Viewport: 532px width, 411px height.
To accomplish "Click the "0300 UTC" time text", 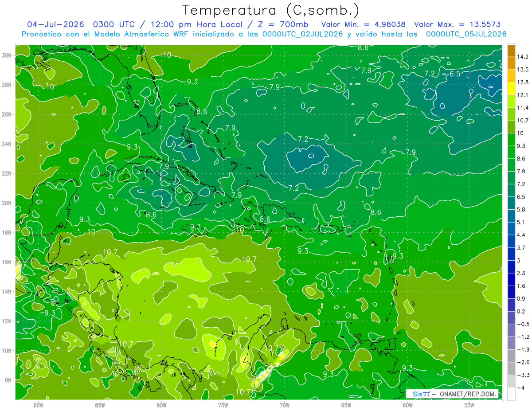I will point(114,24).
